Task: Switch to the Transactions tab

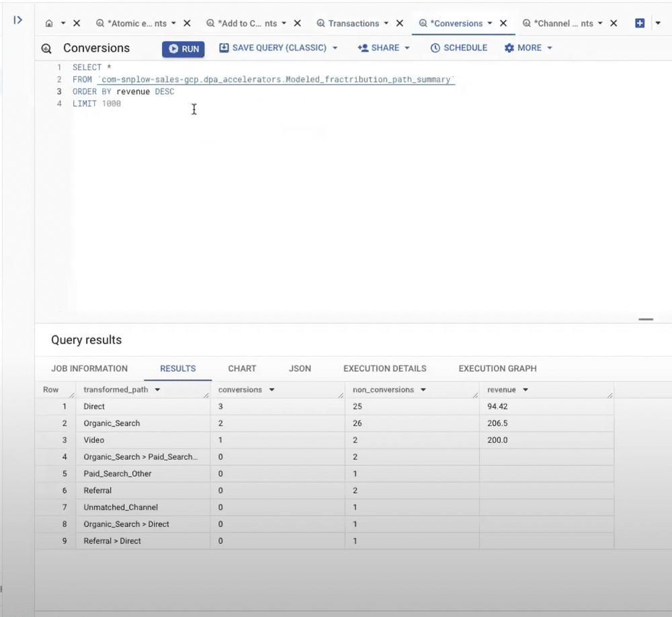Action: click(348, 24)
